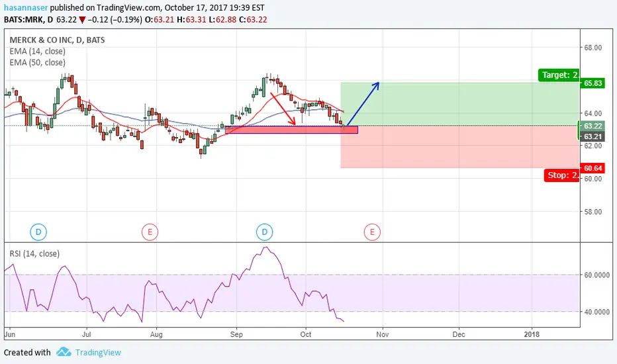Click the 60.64 stop price tag
Screen dimensions: 617x364
[593, 168]
